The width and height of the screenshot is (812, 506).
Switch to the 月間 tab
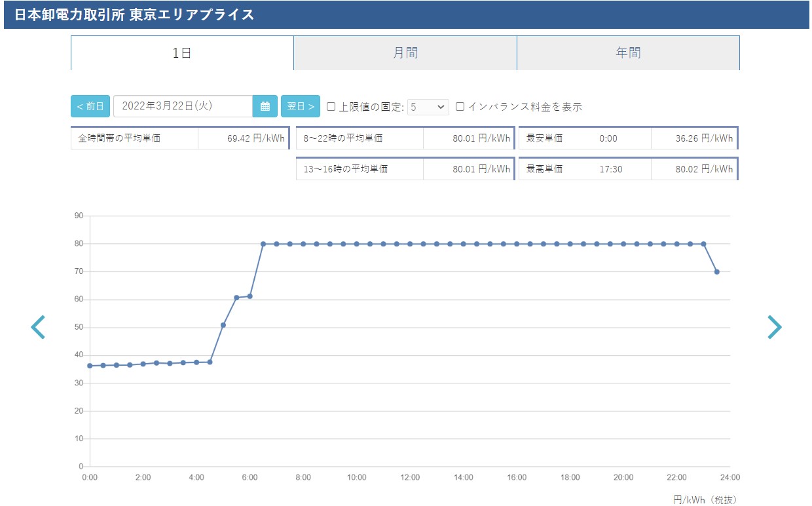[405, 53]
